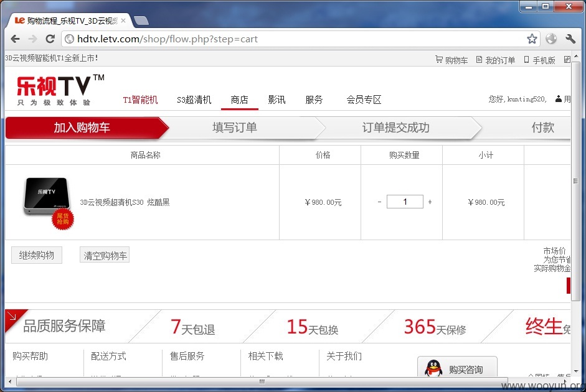Click the user profile icon
This screenshot has height=392, width=586.
coord(559,99)
